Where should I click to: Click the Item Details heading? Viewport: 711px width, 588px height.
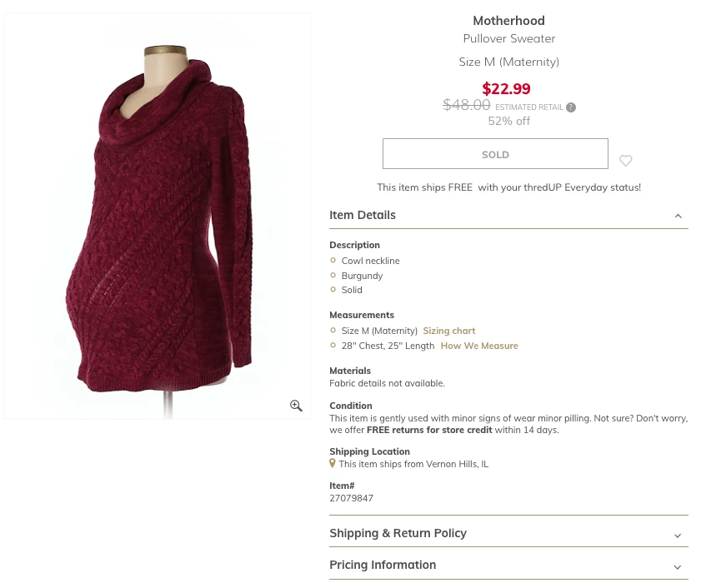point(363,215)
